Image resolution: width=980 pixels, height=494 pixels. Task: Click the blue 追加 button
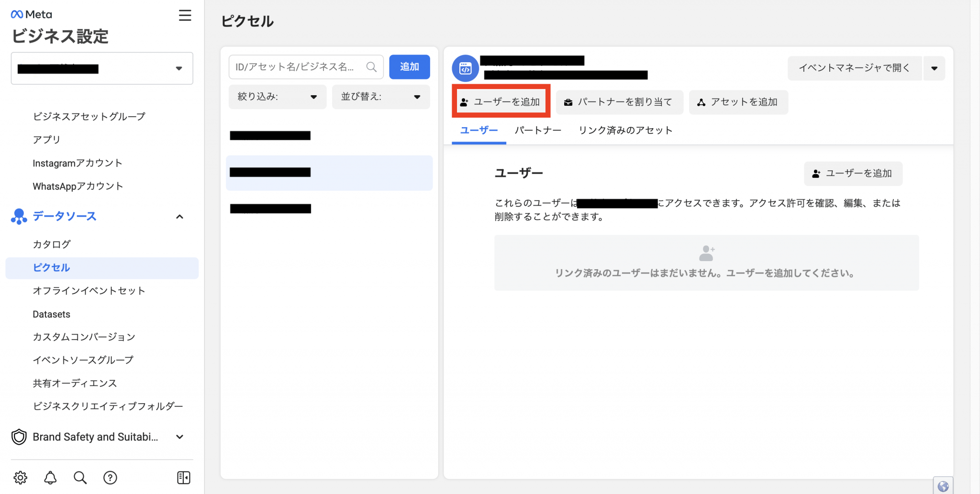[x=409, y=67]
